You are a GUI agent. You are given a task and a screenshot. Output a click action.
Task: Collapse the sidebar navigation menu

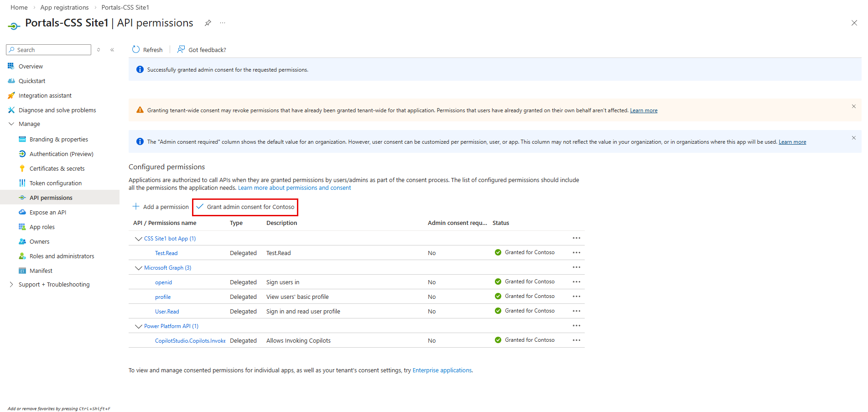tap(112, 50)
